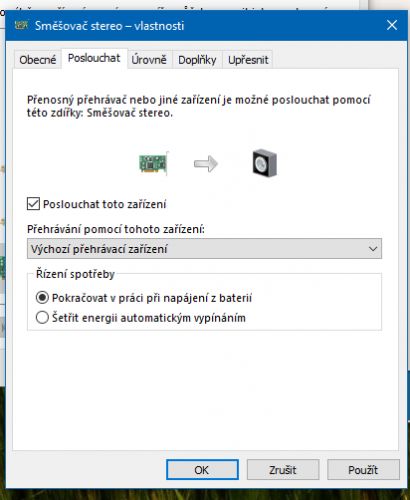Screen dimensions: 410x500
Task: Click the Přehrávání pomocí tohoto zařízení label
Action: [116, 229]
